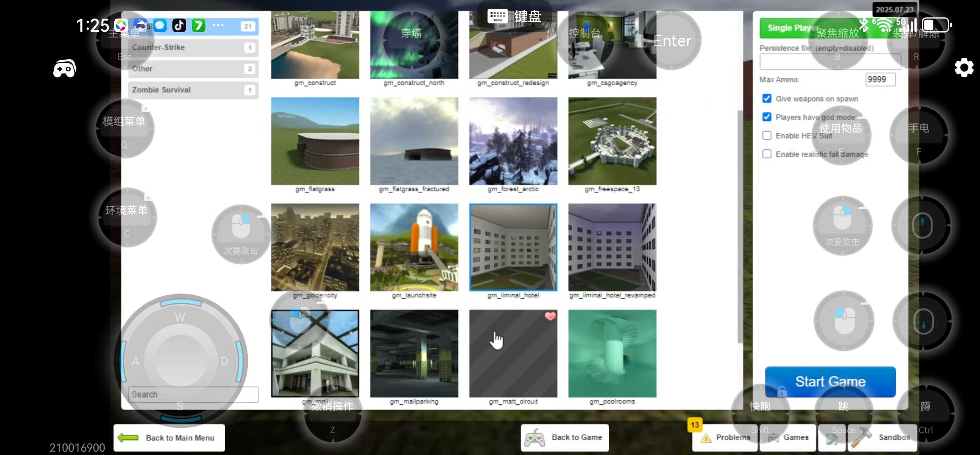980x455 pixels.
Task: Show the 键盘 keyboard overlay
Action: click(514, 16)
